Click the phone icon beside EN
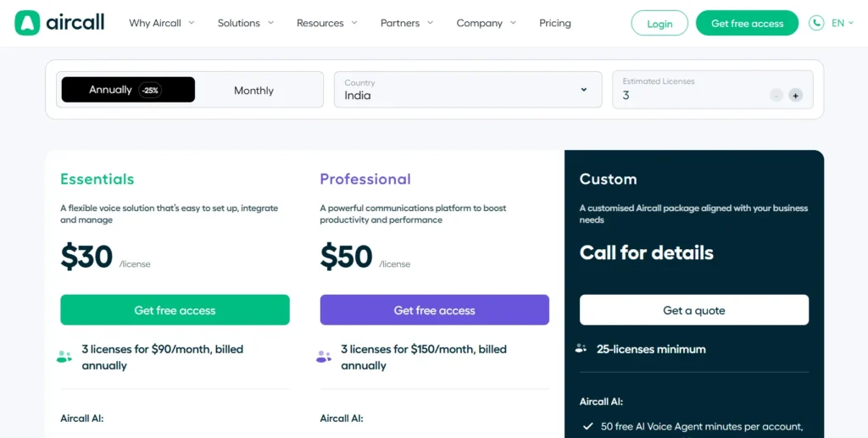 (816, 23)
